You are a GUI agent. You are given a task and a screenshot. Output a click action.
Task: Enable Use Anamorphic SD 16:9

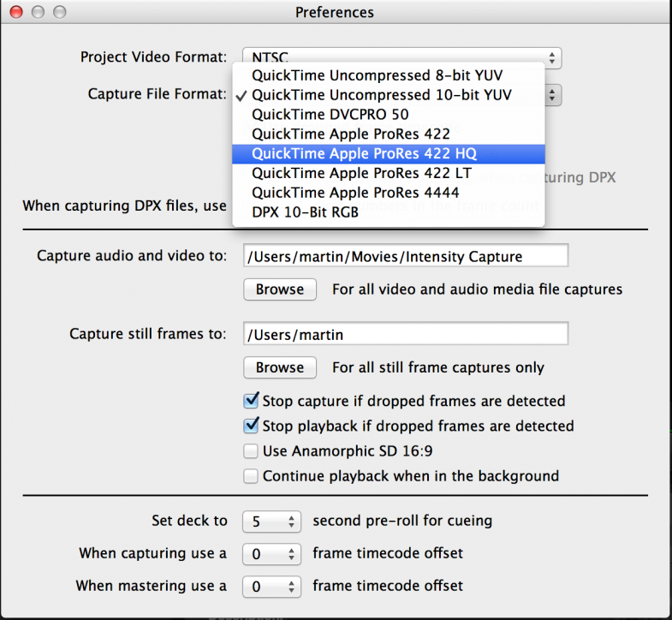click(x=251, y=451)
